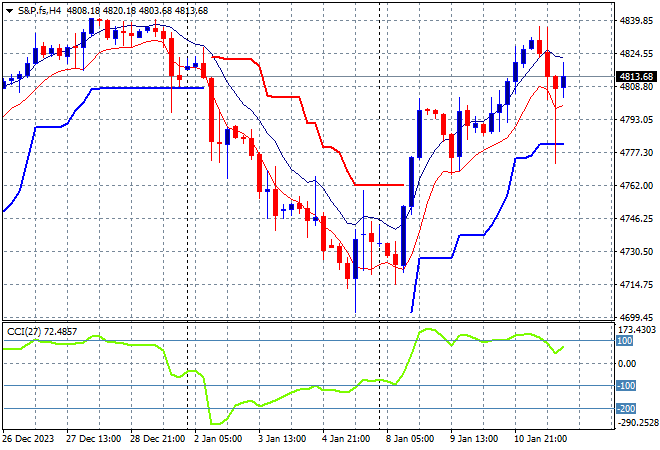This screenshot has width=660, height=450.
Task: Click the current price tag 4813.68
Action: click(x=635, y=76)
